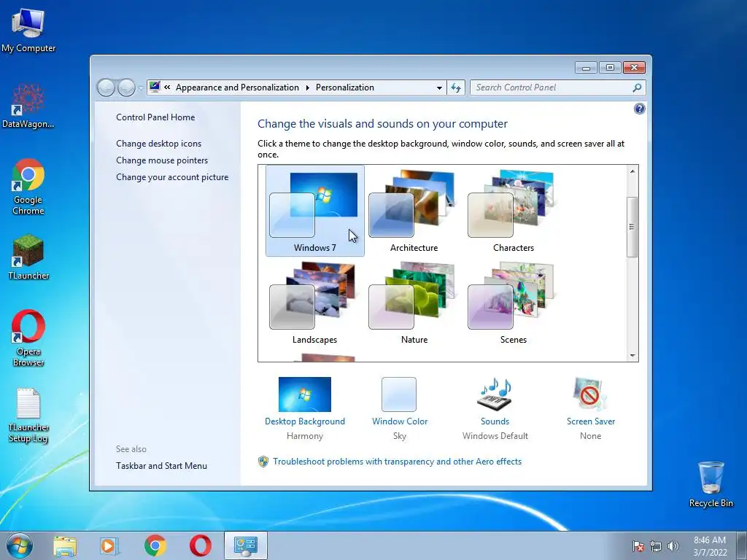Go to Control Panel Home
The image size is (747, 560).
[155, 117]
